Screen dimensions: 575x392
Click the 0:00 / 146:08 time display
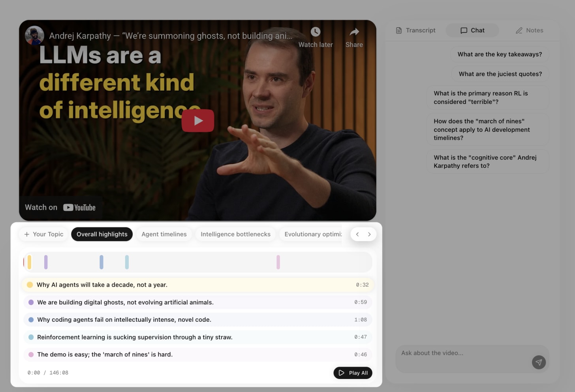pos(48,373)
